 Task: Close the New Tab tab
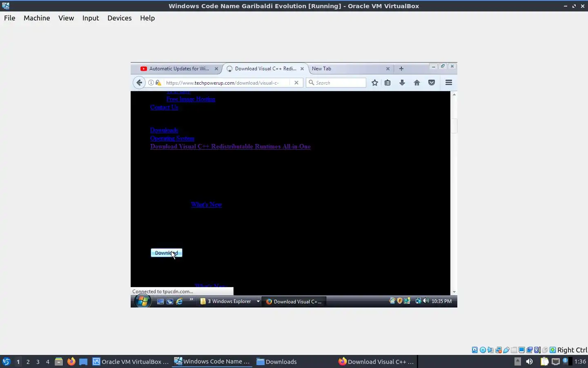coord(388,69)
